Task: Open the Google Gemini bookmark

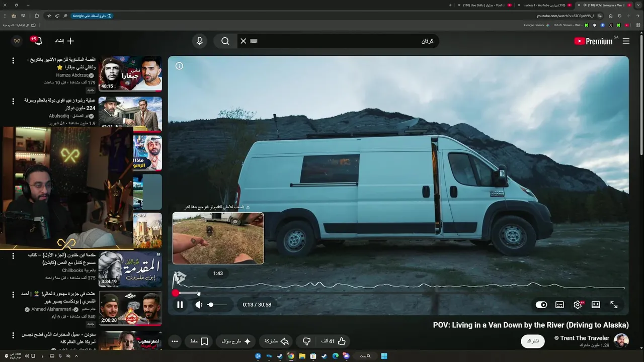Action: pyautogui.click(x=536, y=25)
